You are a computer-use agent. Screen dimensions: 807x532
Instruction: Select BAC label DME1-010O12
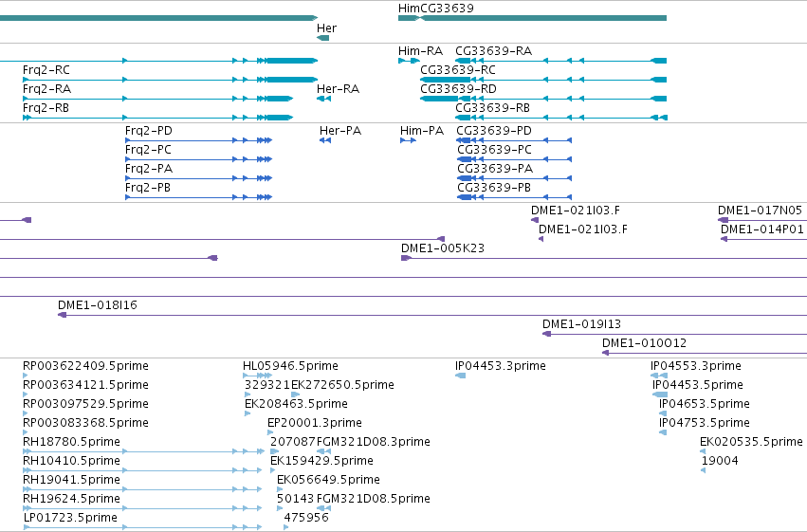644,343
